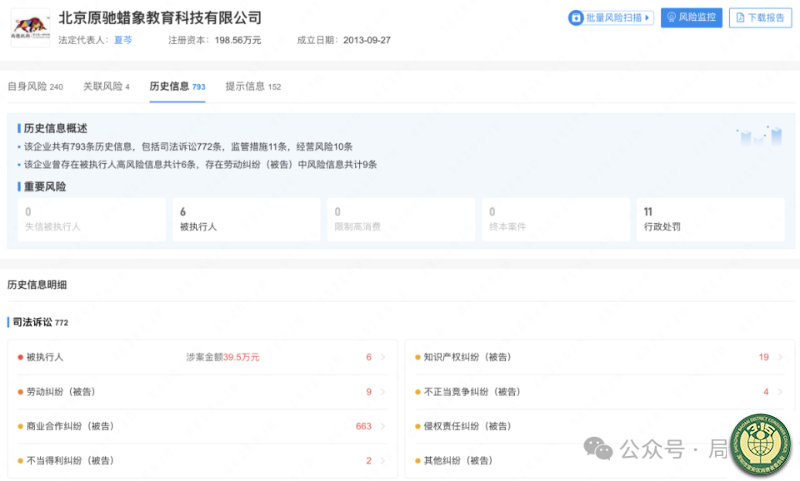Expand the 被执行人 litigation row chevron
The height and width of the screenshot is (481, 800).
coord(383,357)
